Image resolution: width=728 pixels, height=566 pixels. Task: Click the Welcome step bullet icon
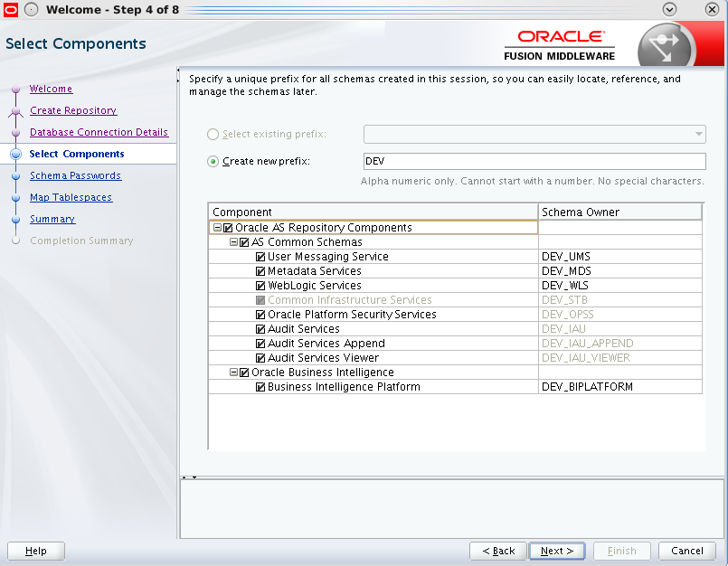[x=15, y=89]
